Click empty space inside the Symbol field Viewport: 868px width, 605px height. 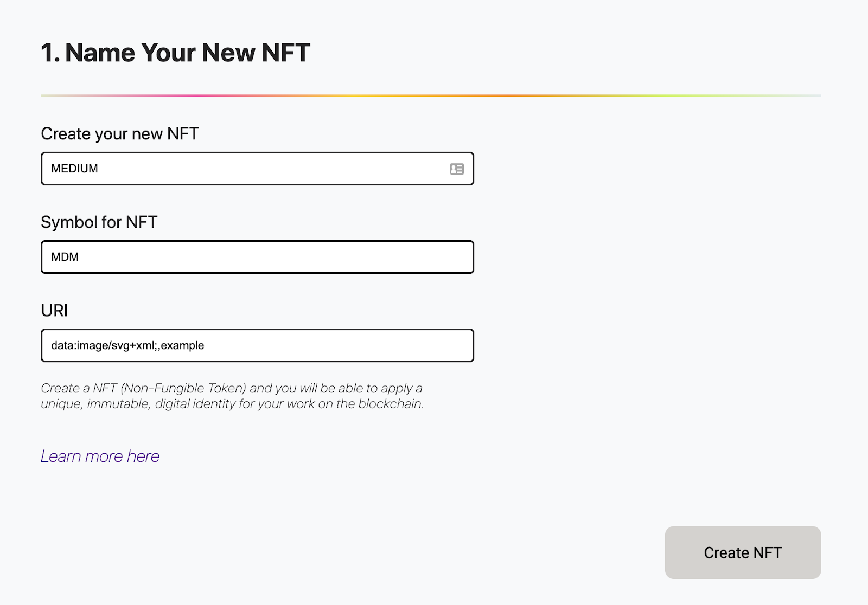271,257
